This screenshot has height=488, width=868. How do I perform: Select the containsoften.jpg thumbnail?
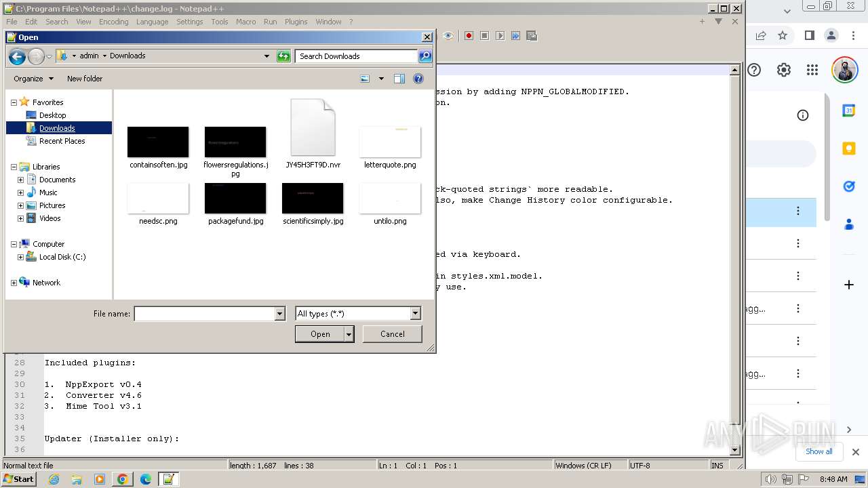(x=158, y=142)
